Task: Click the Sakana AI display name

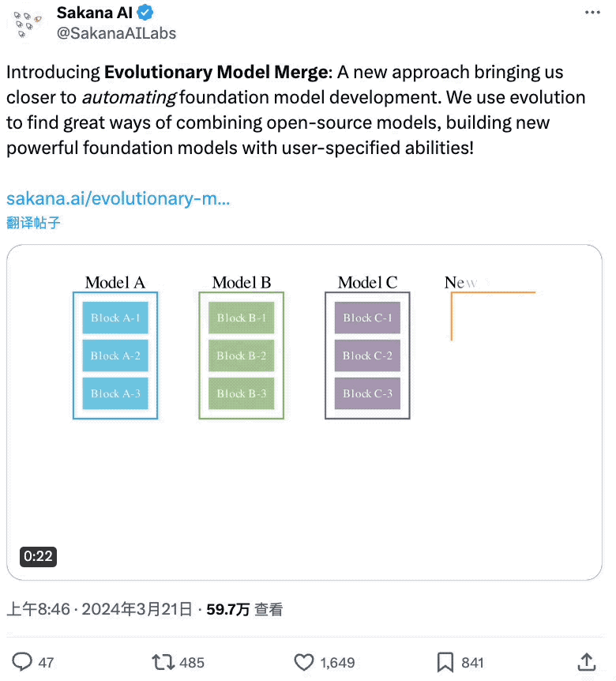Action: tap(93, 13)
